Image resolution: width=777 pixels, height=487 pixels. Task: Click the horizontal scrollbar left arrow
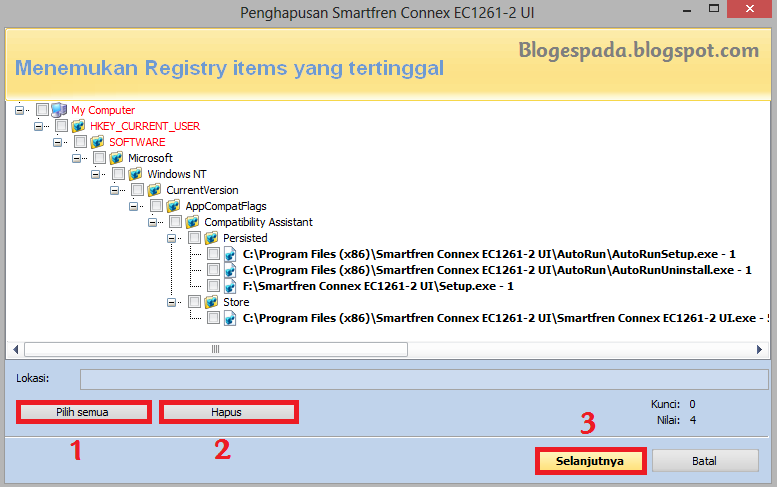tap(15, 349)
